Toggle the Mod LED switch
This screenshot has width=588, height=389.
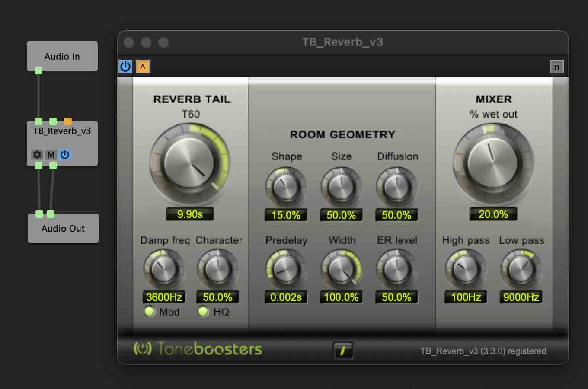150,311
